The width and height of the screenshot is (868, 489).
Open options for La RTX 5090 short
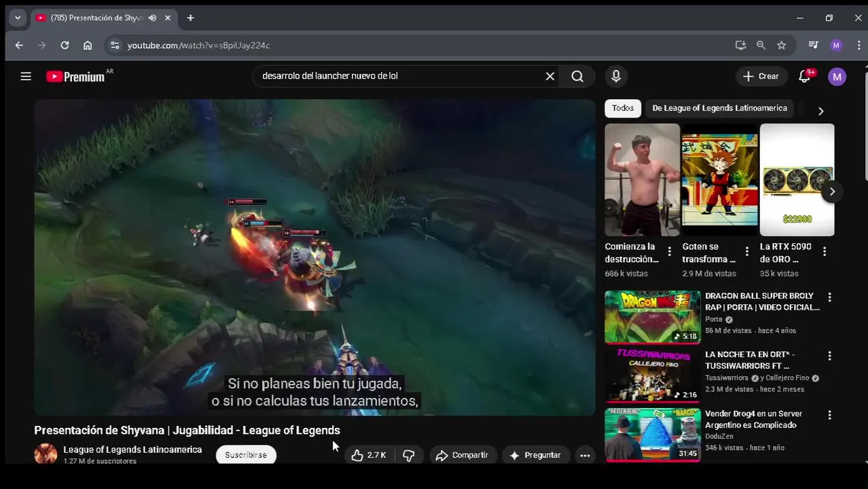(825, 251)
